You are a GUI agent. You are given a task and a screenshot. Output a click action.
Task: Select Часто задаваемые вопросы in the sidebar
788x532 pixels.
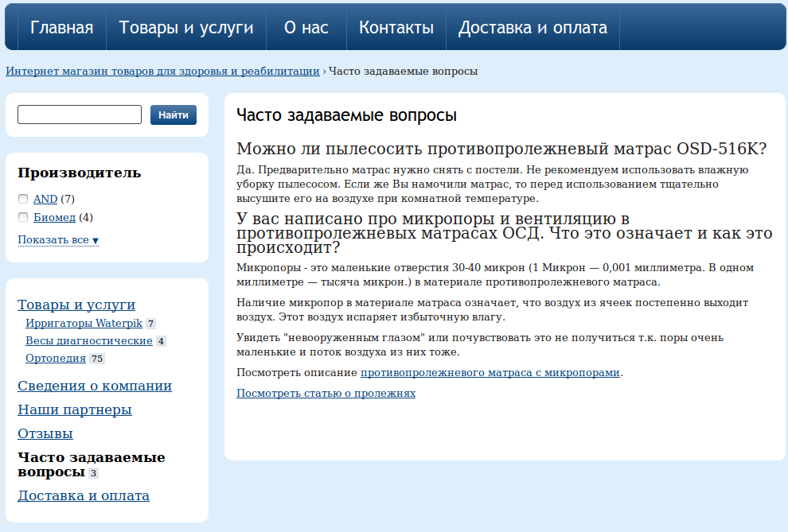(91, 464)
